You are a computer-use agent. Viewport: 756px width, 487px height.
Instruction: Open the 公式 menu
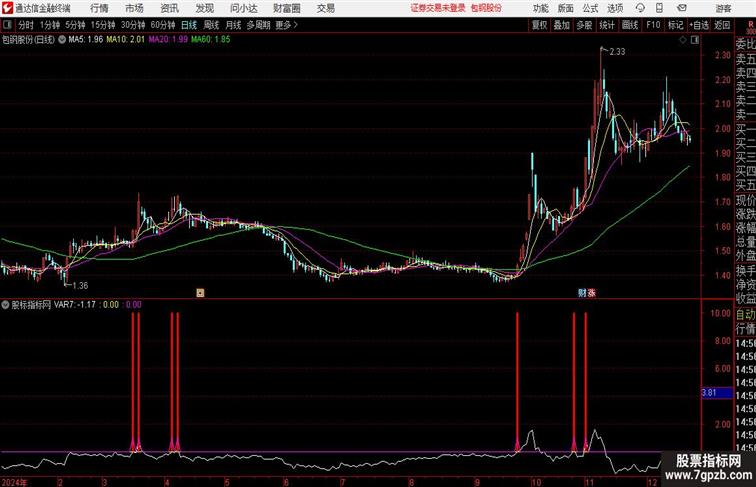590,8
